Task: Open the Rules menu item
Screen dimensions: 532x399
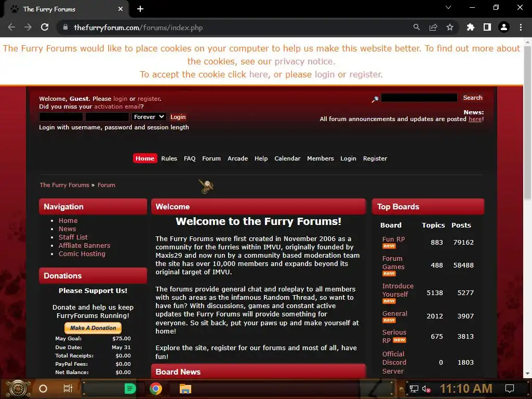Action: (169, 158)
